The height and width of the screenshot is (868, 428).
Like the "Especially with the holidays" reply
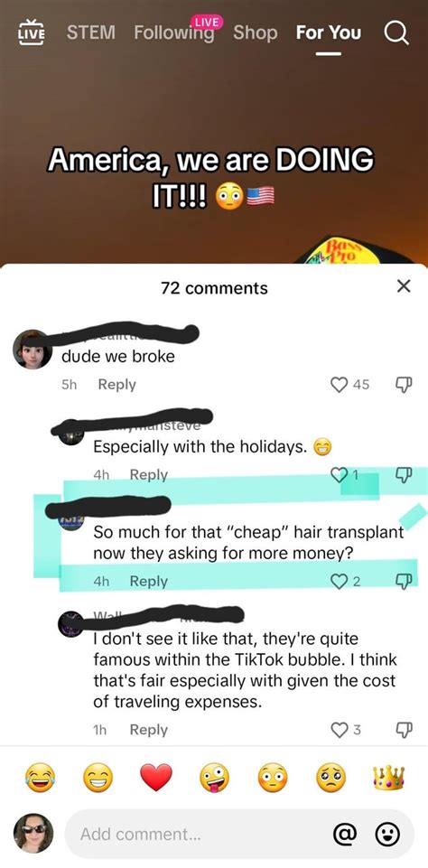(339, 474)
